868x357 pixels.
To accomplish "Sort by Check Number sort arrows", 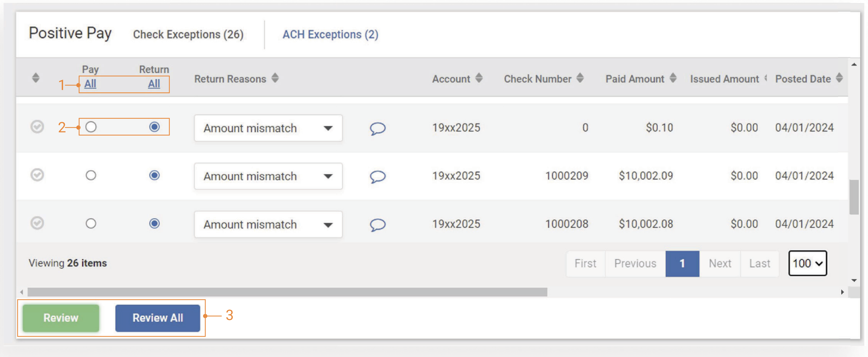I will click(580, 78).
